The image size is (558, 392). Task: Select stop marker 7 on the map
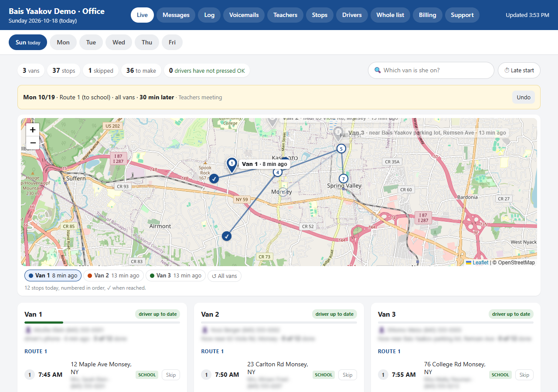point(344,179)
